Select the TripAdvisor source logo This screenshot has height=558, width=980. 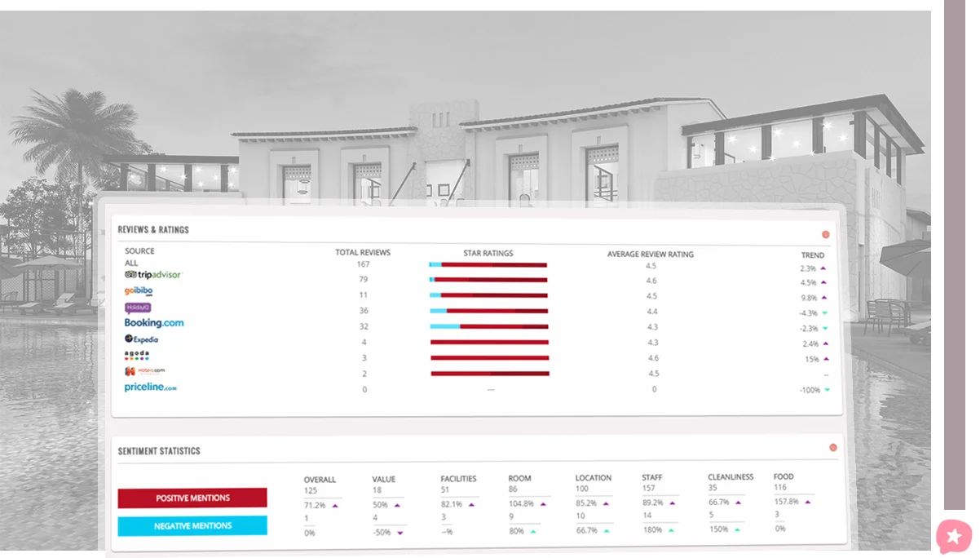[153, 275]
